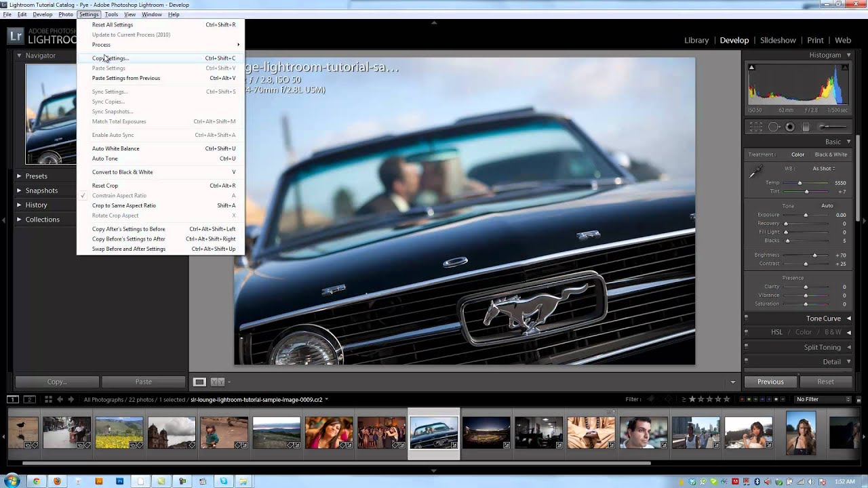Choose Paste Settings from Previous

point(161,78)
